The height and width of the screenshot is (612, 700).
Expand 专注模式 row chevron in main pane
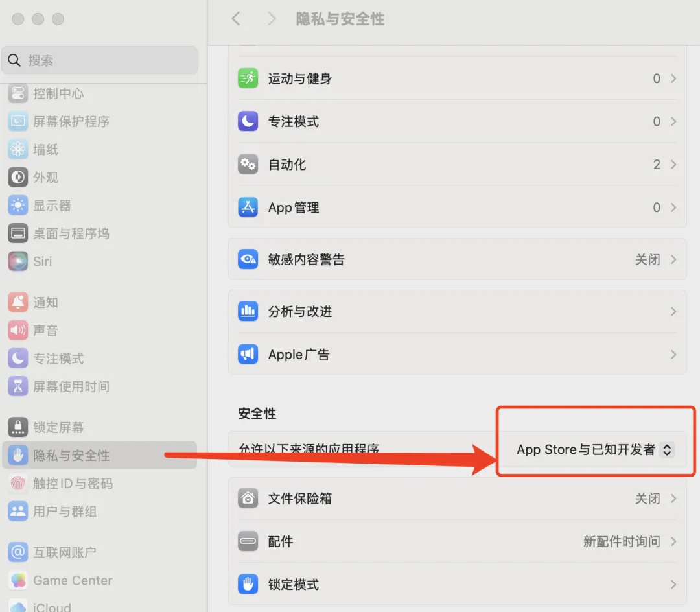click(673, 121)
